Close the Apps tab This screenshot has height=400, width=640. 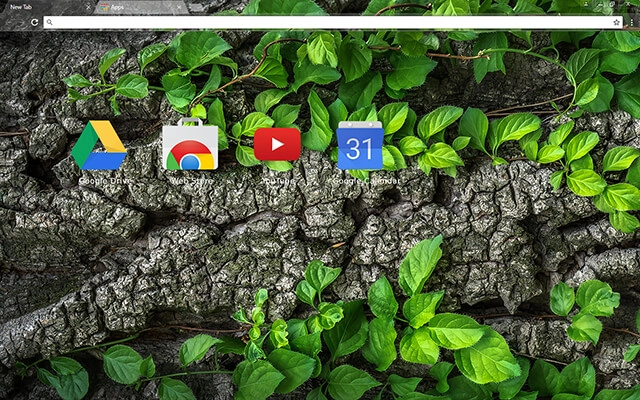(178, 7)
